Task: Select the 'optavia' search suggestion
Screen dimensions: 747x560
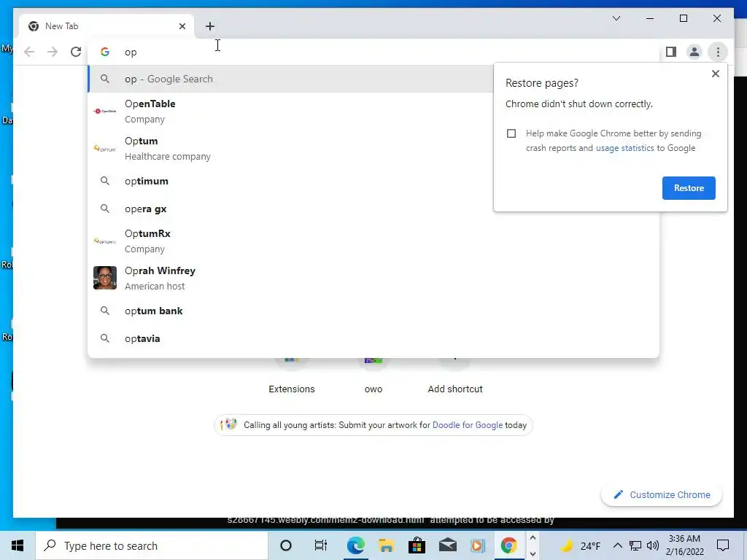Action: click(373, 338)
